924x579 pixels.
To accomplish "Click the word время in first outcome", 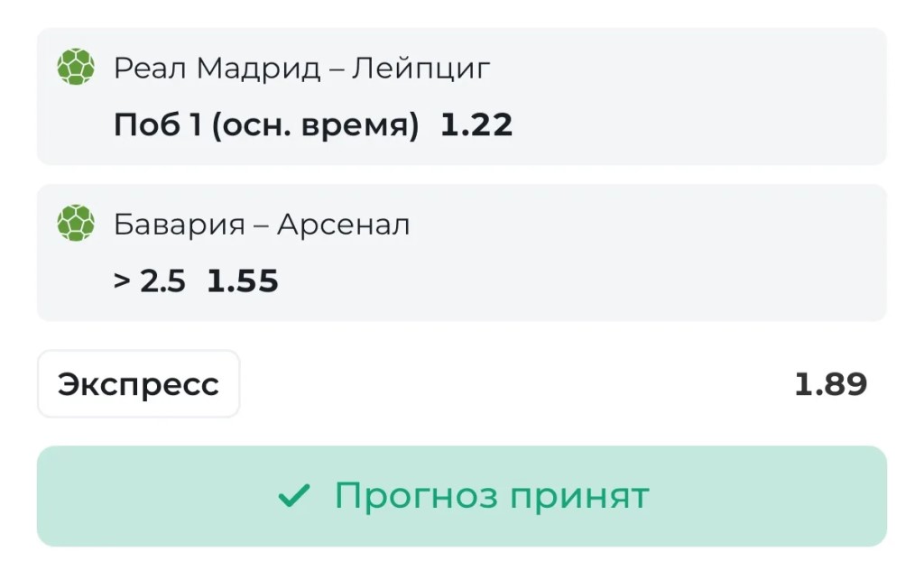I will (x=359, y=124).
